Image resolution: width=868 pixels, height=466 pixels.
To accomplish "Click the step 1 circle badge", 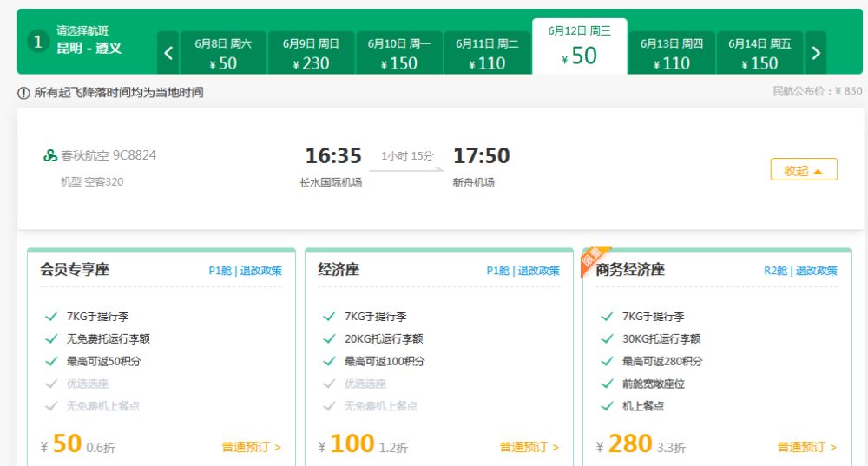I will coord(37,42).
